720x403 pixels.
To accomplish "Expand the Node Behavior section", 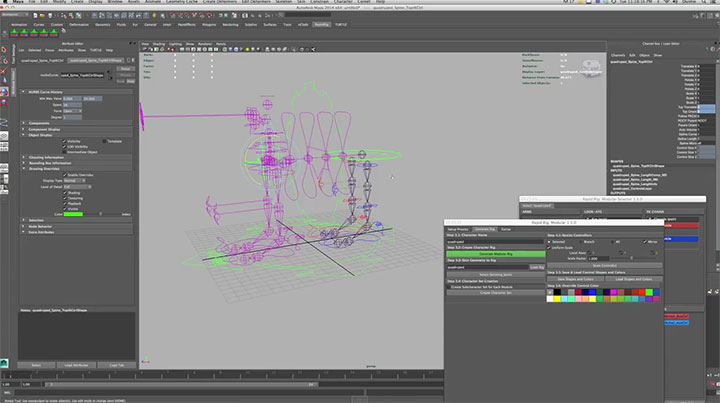I will click(x=23, y=226).
